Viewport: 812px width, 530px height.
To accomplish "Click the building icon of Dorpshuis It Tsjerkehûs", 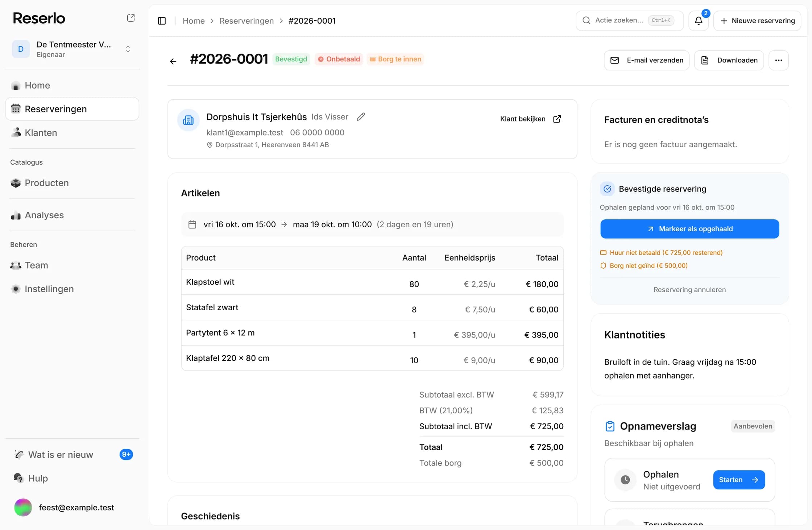I will coord(188,120).
